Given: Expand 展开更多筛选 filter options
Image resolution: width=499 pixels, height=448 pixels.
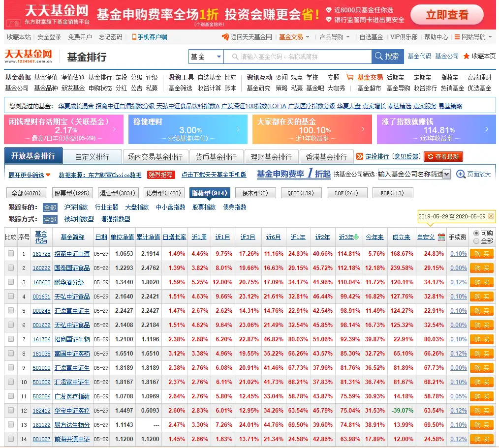Looking at the screenshot, I should click(29, 175).
